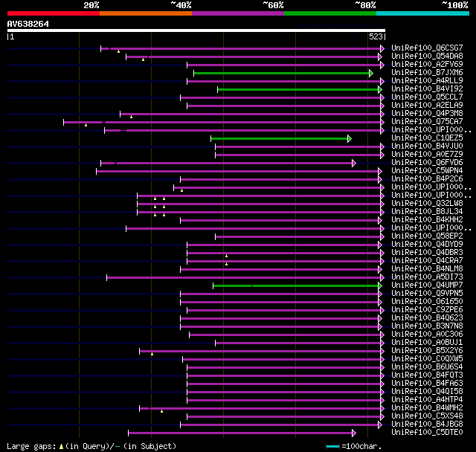Open hit UniRef100_B4P2C6

(x=427, y=179)
